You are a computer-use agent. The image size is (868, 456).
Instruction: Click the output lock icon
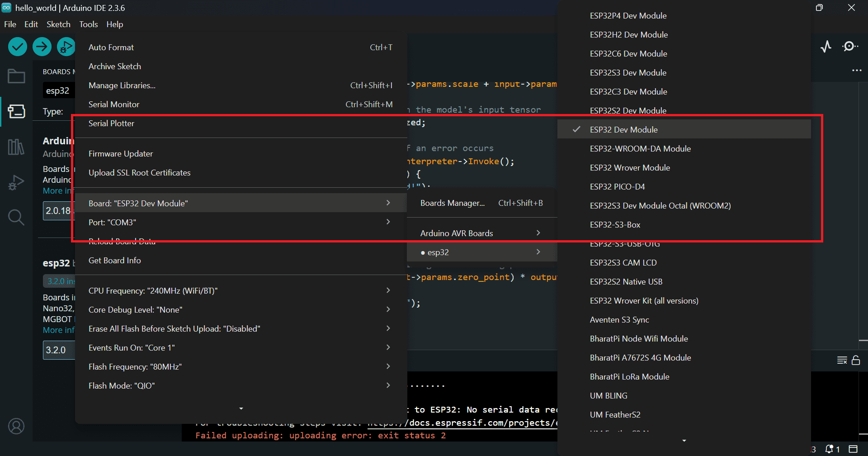click(x=856, y=360)
